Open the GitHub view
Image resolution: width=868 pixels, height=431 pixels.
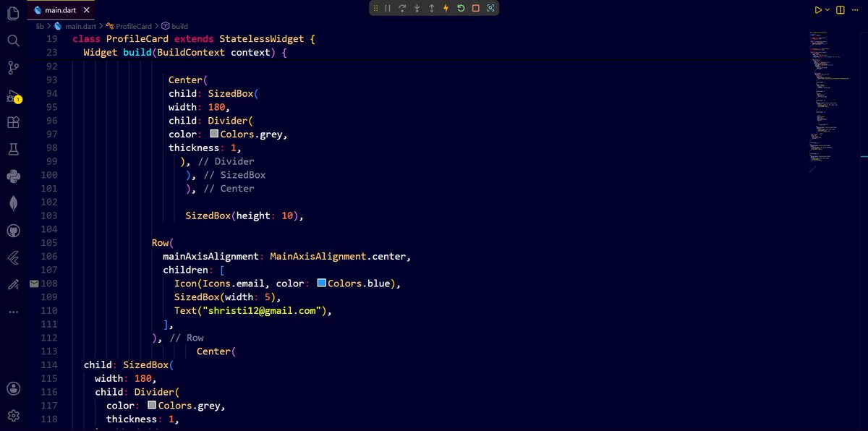[x=13, y=231]
